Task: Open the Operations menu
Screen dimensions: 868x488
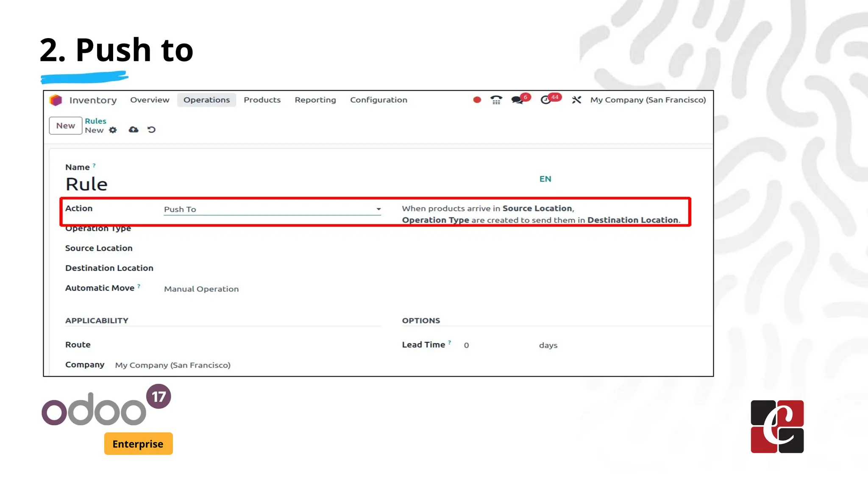Action: point(206,100)
